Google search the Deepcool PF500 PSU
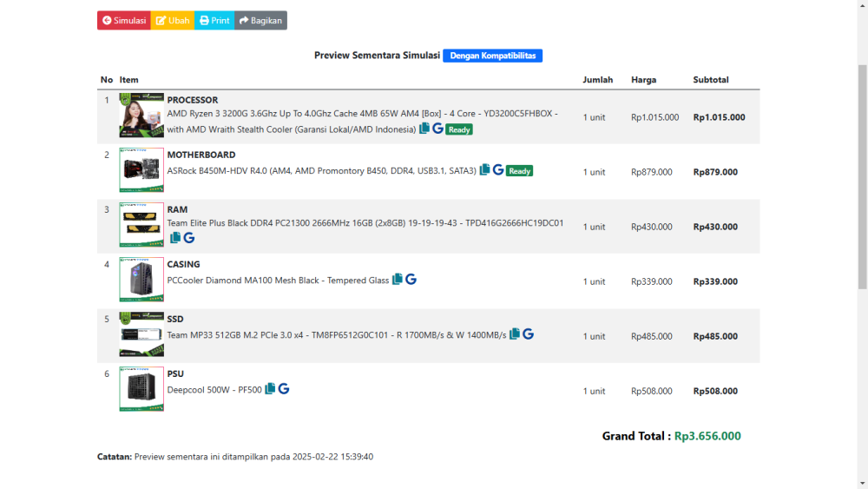 pos(284,389)
